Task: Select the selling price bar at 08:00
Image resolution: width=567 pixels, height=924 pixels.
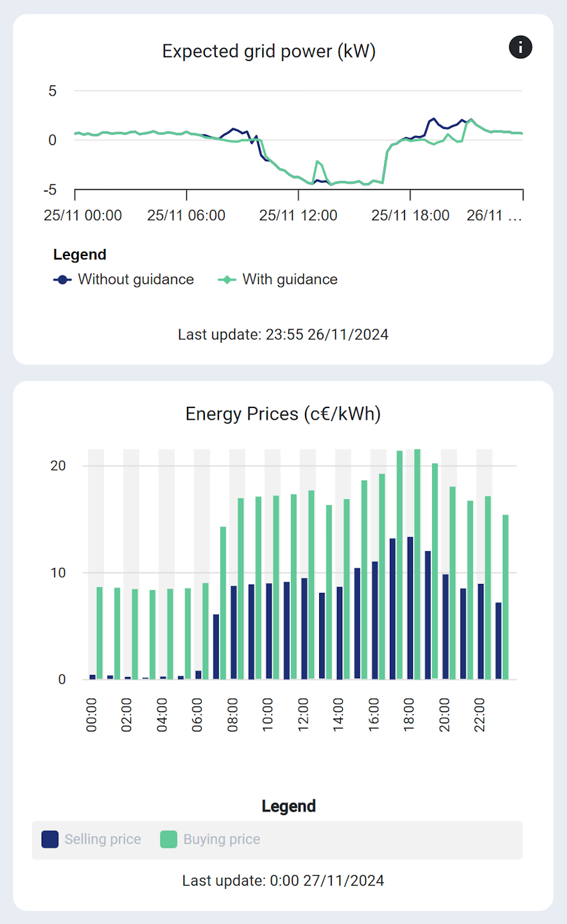Action: [234, 632]
